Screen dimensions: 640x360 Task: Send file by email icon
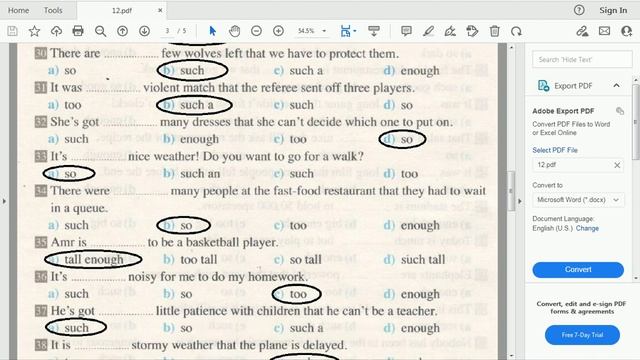(x=604, y=31)
